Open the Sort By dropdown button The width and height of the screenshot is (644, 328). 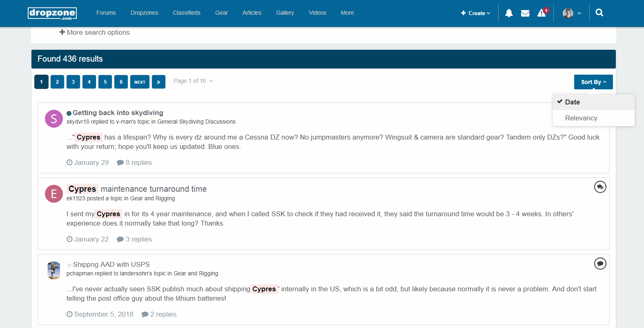(593, 82)
